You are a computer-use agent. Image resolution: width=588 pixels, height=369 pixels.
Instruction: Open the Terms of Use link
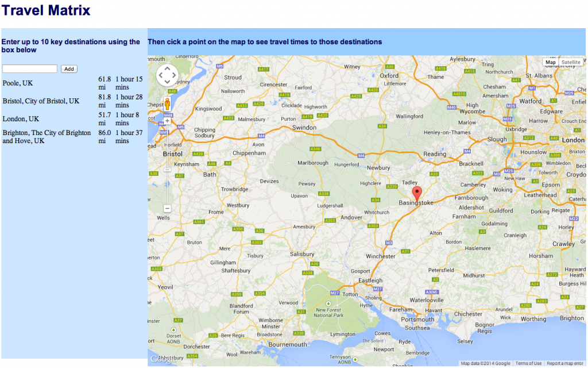pos(528,363)
